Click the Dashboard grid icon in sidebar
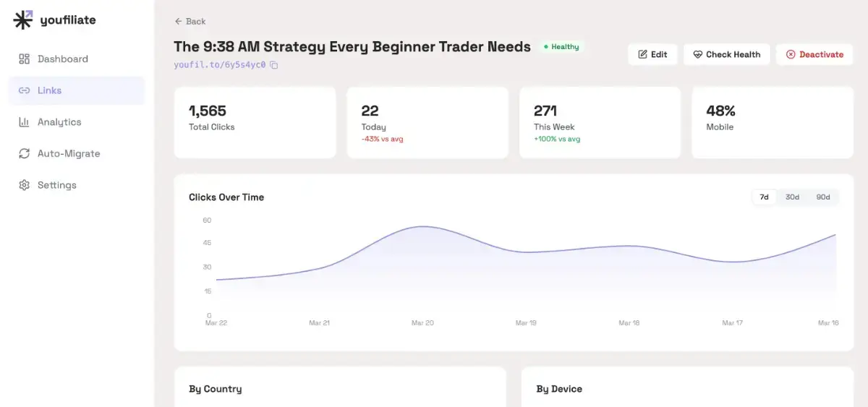Image resolution: width=868 pixels, height=407 pixels. coord(24,59)
